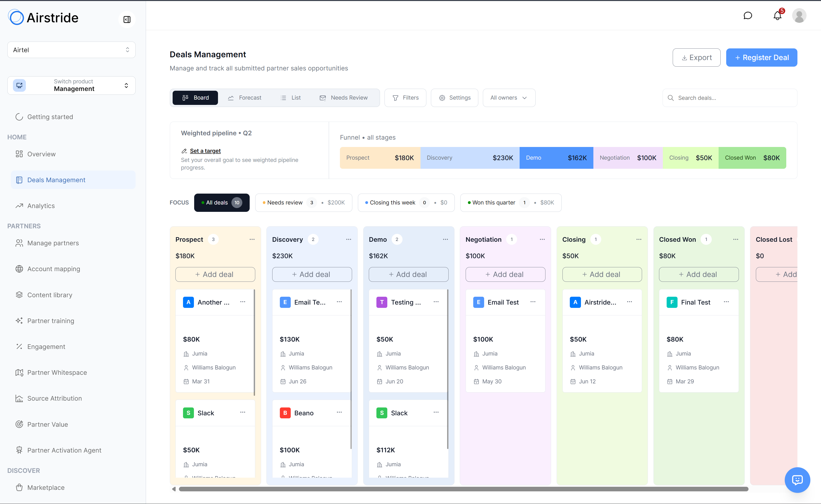Open Discovery column options menu

349,239
